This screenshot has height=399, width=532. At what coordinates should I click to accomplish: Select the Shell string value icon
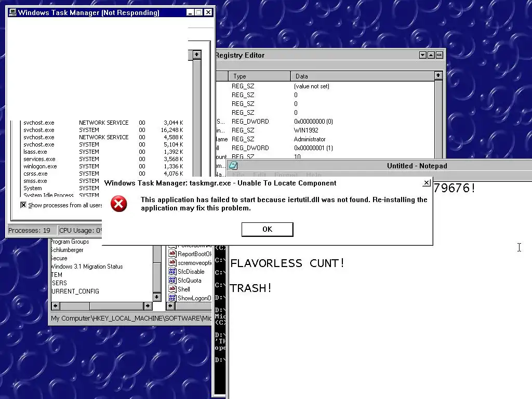(172, 289)
